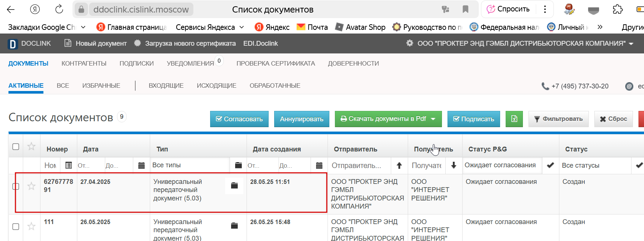Open Федеральная нал bookmark
The height and width of the screenshot is (241, 644).
(x=504, y=27)
